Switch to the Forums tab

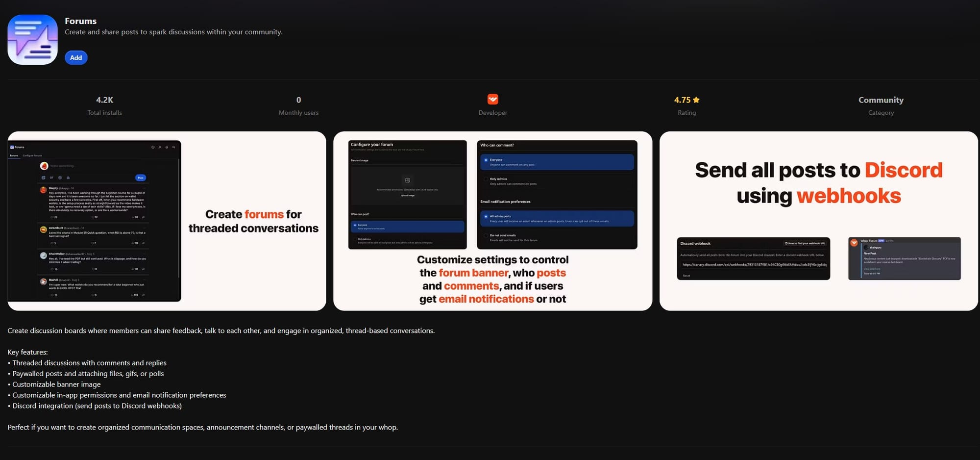pyautogui.click(x=14, y=155)
